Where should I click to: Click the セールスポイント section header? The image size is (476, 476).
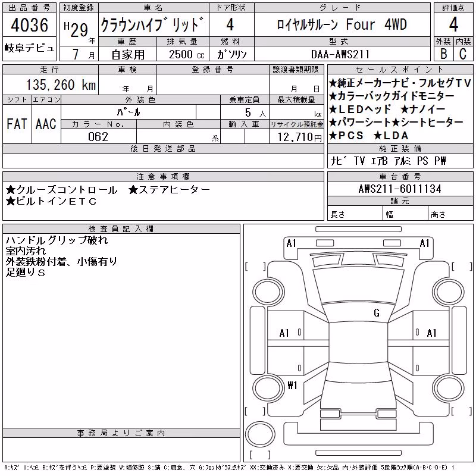[400, 69]
